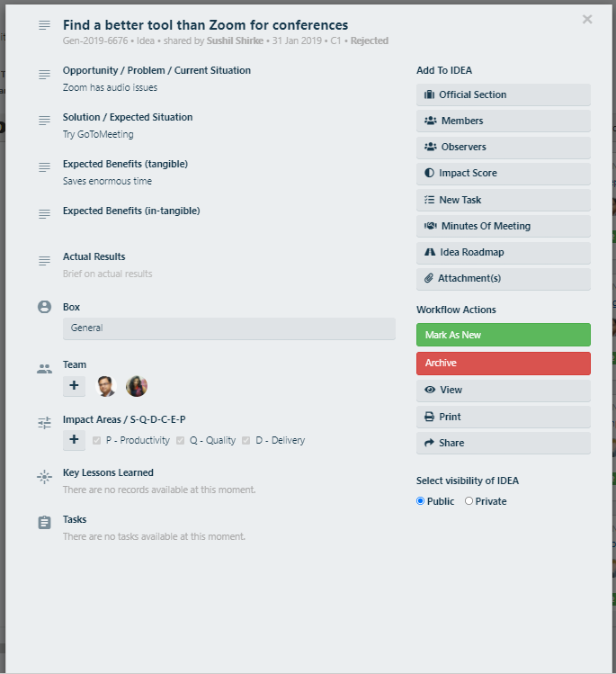Viewport: 616px width, 674px height.
Task: Toggle the D - Delivery checkbox
Action: [246, 441]
